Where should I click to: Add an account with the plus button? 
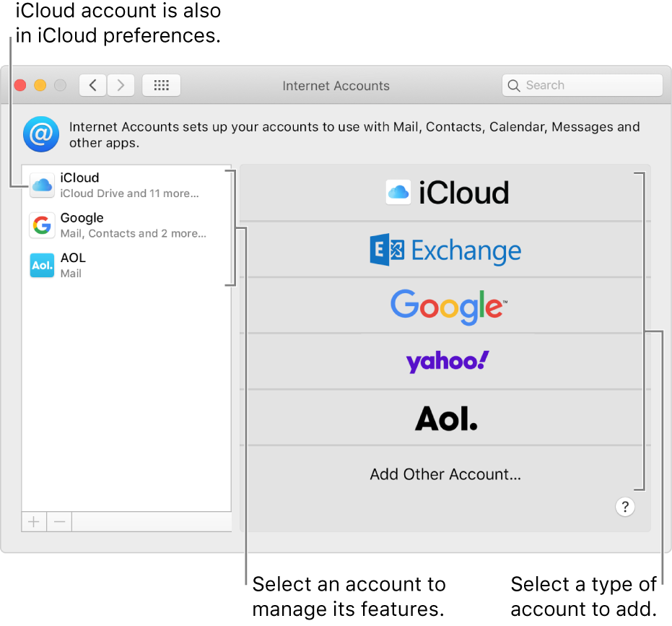34,522
